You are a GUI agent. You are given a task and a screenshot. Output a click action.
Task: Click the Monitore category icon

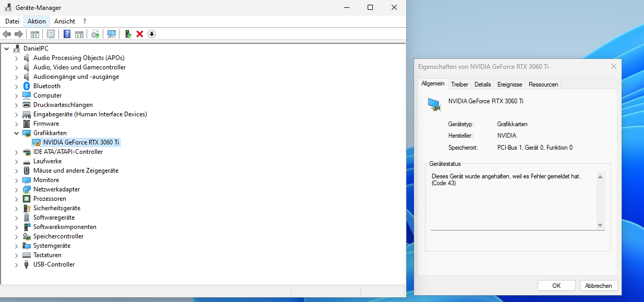click(27, 180)
